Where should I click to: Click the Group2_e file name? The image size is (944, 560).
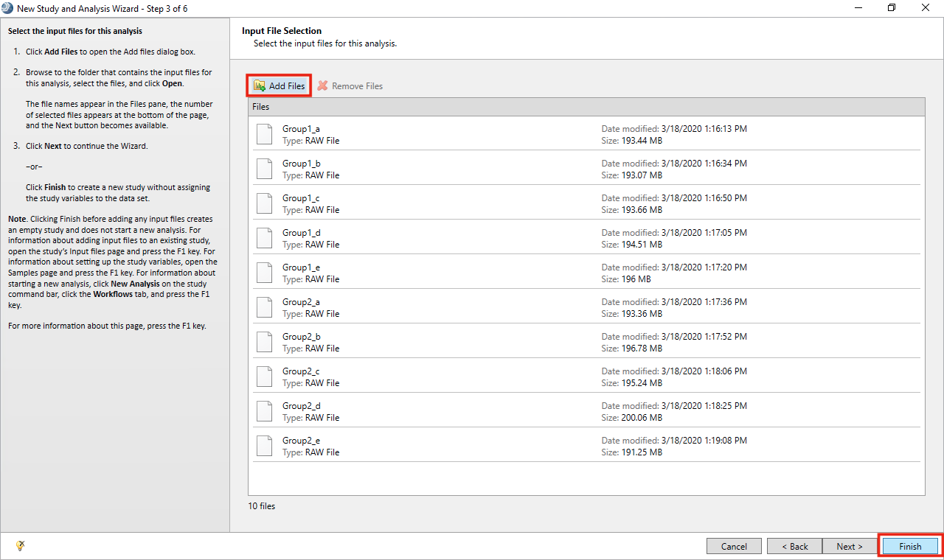301,441
